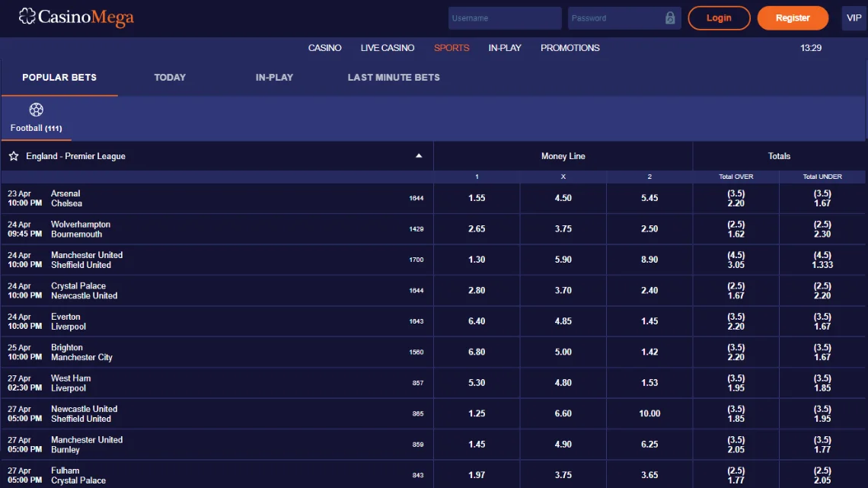This screenshot has width=868, height=488.
Task: Focus the Password input field
Action: tap(624, 18)
